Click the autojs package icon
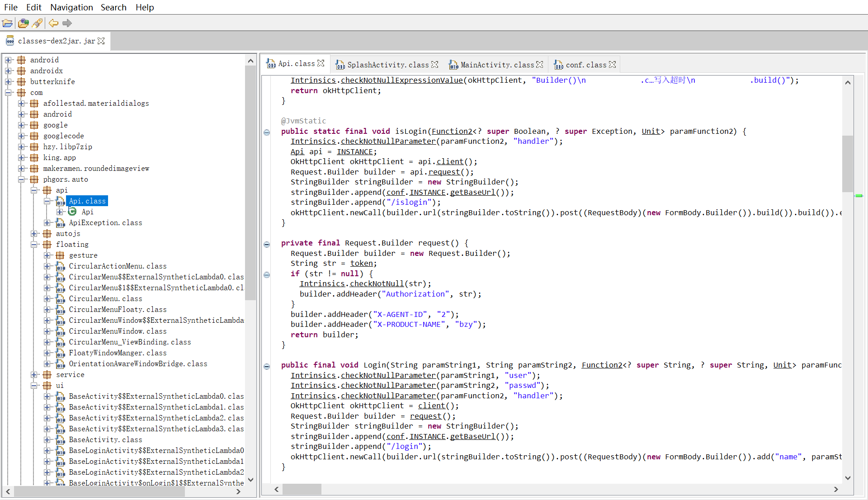Viewport: 868px width, 500px height. [x=47, y=233]
